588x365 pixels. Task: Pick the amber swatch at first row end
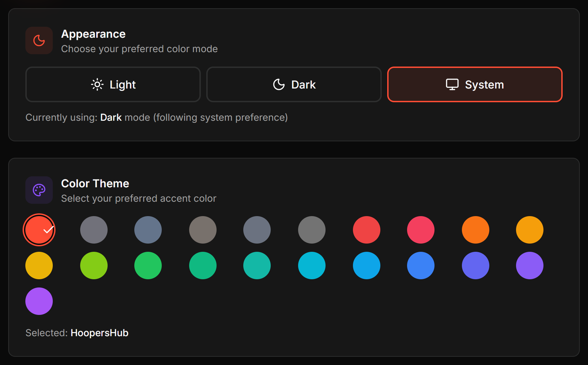(x=530, y=230)
